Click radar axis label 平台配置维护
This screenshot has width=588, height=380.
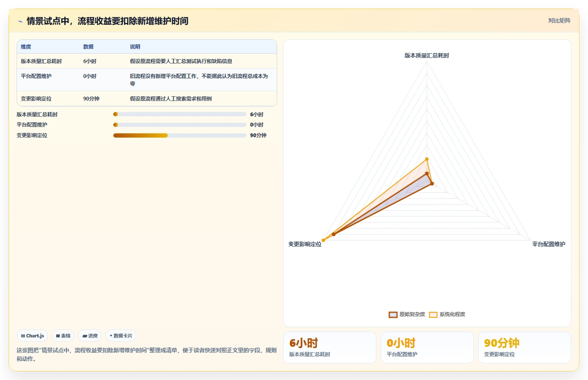[548, 244]
